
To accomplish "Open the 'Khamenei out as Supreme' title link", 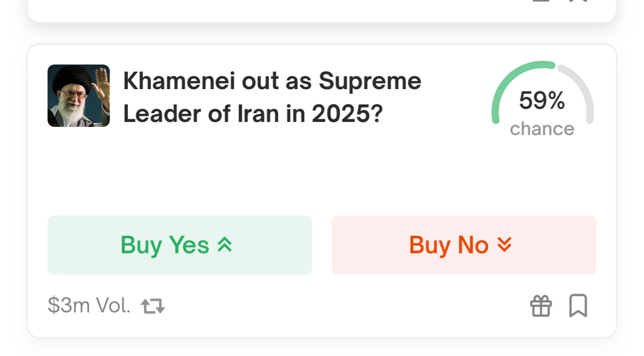I will (x=272, y=81).
